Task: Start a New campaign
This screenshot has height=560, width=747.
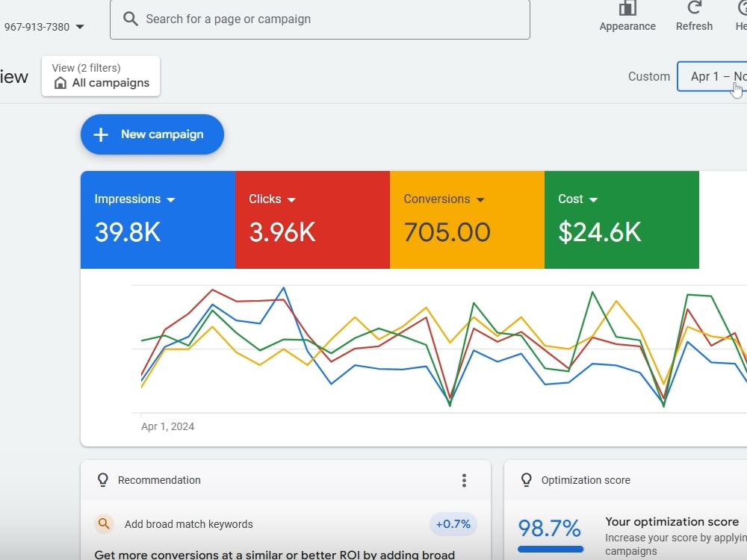Action: pyautogui.click(x=152, y=134)
